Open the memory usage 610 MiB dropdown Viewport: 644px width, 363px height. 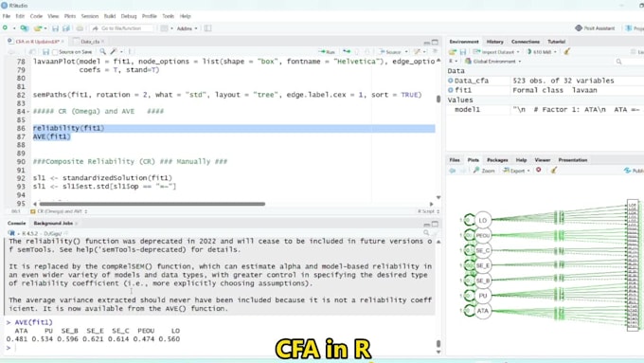click(542, 52)
